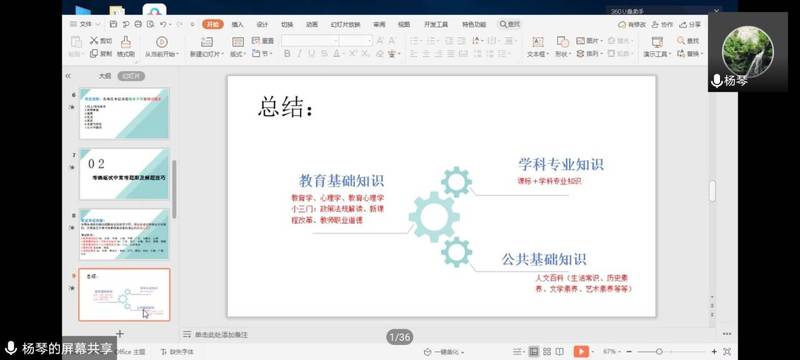The image size is (800, 360).
Task: Click the Undo arrow icon
Action: pyautogui.click(x=163, y=24)
